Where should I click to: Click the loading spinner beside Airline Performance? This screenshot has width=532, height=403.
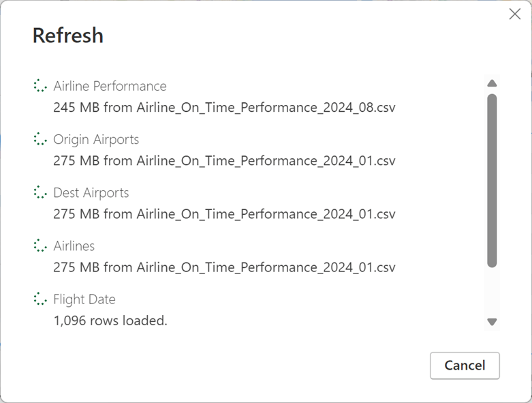click(40, 86)
